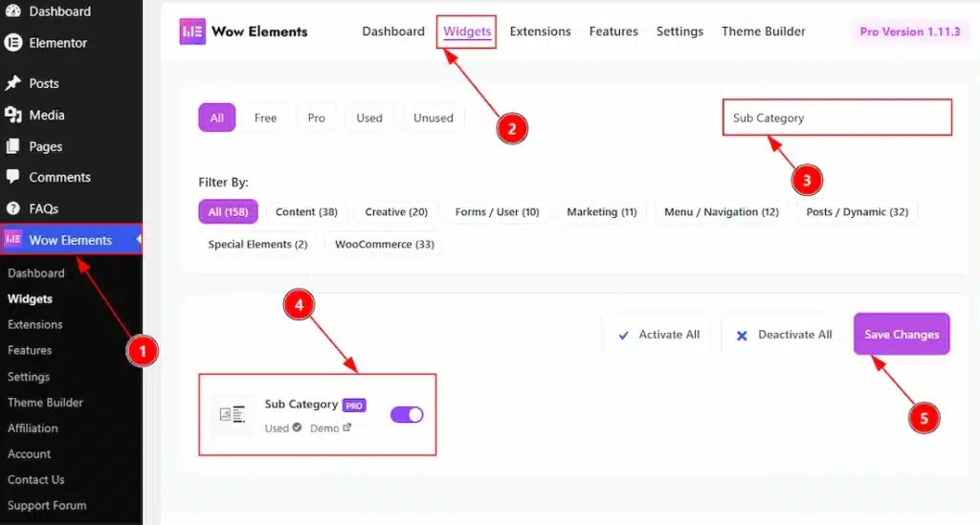Open the Demo link for Sub Category
This screenshot has width=980, height=525.
click(x=330, y=428)
